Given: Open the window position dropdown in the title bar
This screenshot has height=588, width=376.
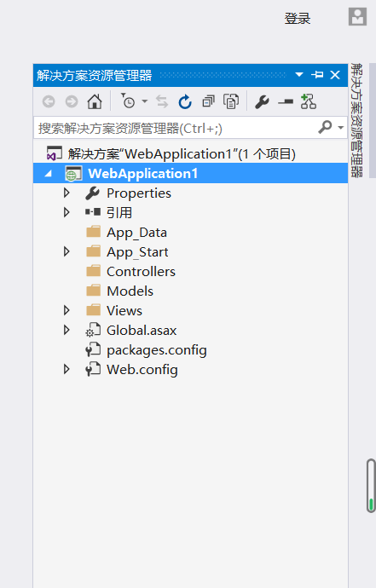Looking at the screenshot, I should pyautogui.click(x=299, y=75).
